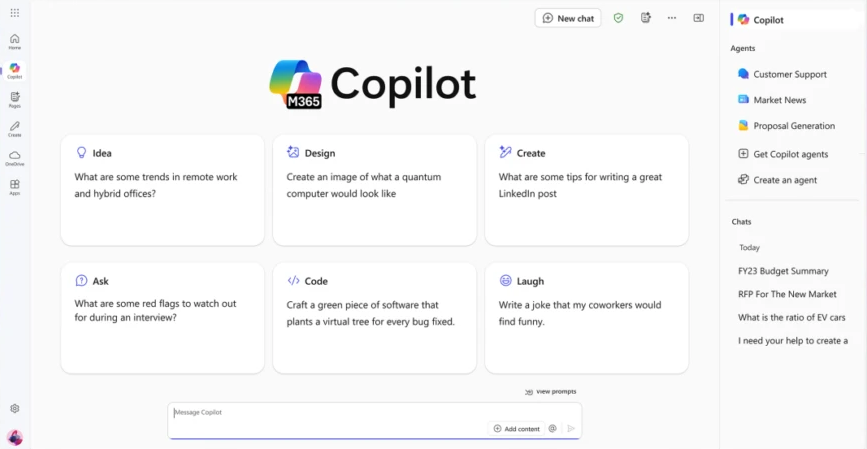Start a New chat
Screen dimensions: 867x449
(x=568, y=18)
